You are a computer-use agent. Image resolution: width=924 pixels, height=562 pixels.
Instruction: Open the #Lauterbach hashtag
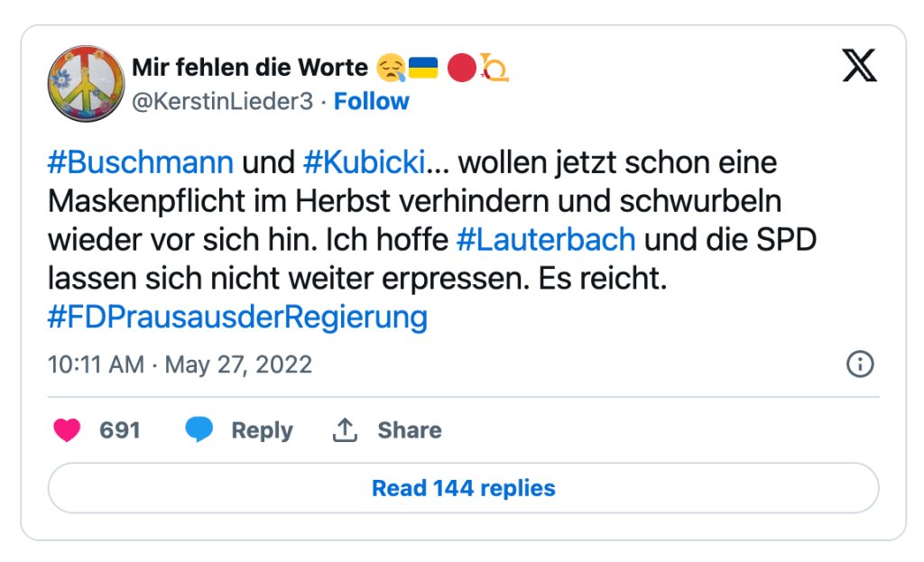[546, 240]
